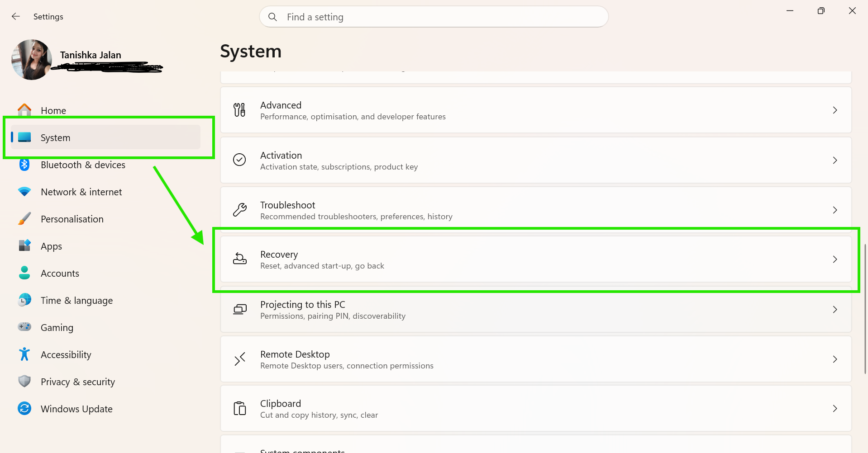Click the Tanishka Jalan account name

pos(91,55)
